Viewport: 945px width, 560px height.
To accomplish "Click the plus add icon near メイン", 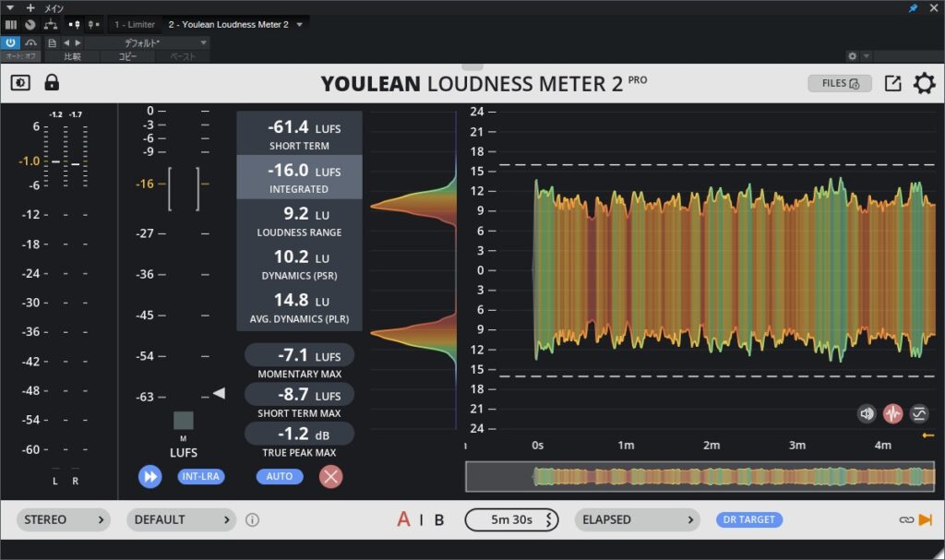I will pyautogui.click(x=30, y=7).
